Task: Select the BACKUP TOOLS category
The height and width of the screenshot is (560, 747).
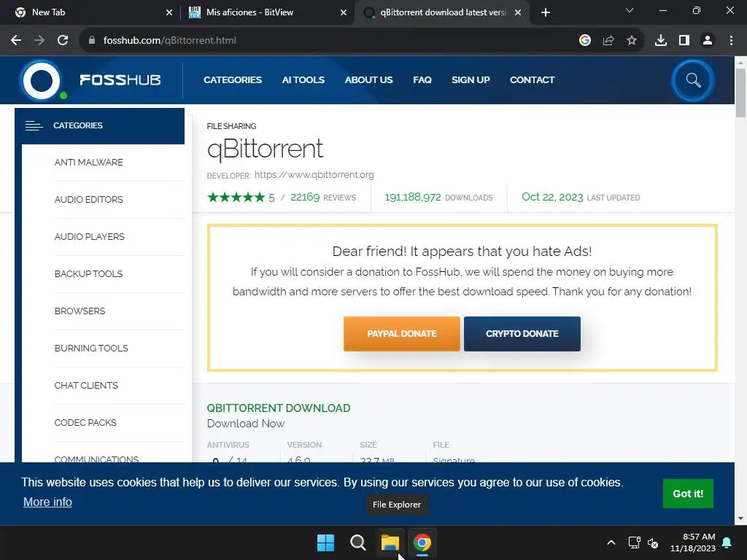Action: (x=88, y=274)
